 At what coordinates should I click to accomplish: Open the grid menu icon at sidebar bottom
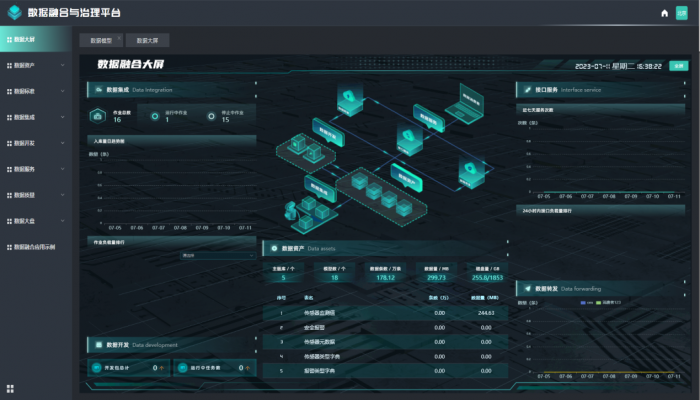(x=10, y=387)
